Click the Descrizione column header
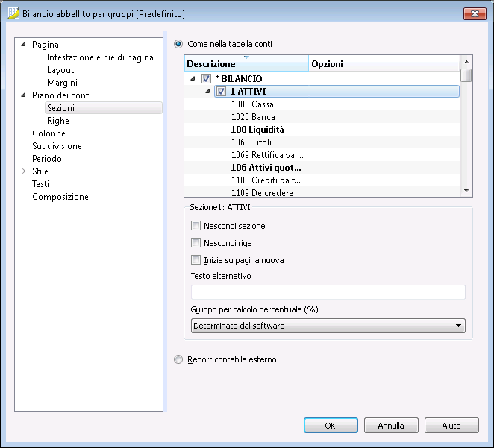 (x=246, y=63)
